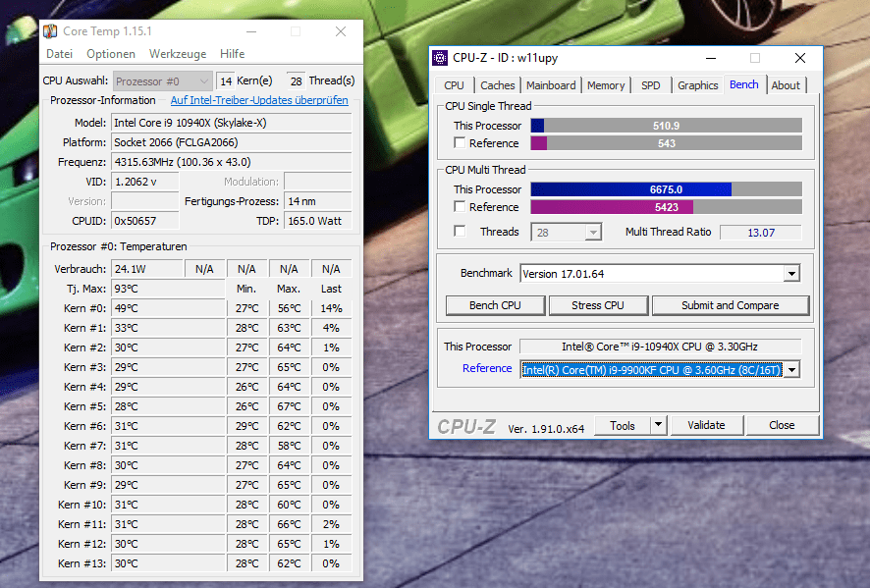Start the Stress CPU test

598,305
